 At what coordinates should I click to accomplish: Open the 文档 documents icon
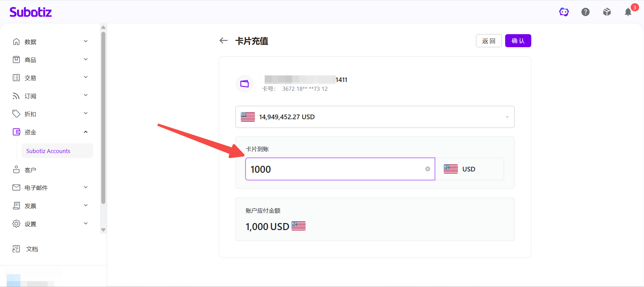pos(16,249)
